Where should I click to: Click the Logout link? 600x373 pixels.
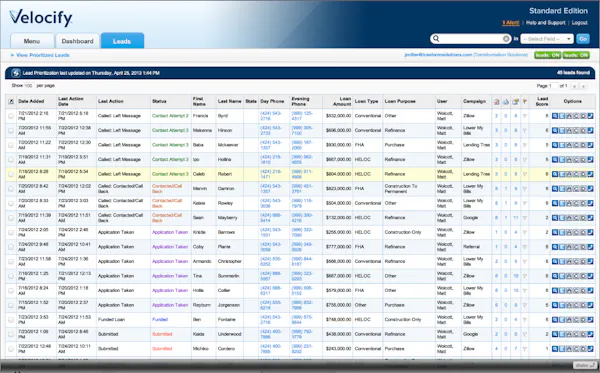coord(579,23)
